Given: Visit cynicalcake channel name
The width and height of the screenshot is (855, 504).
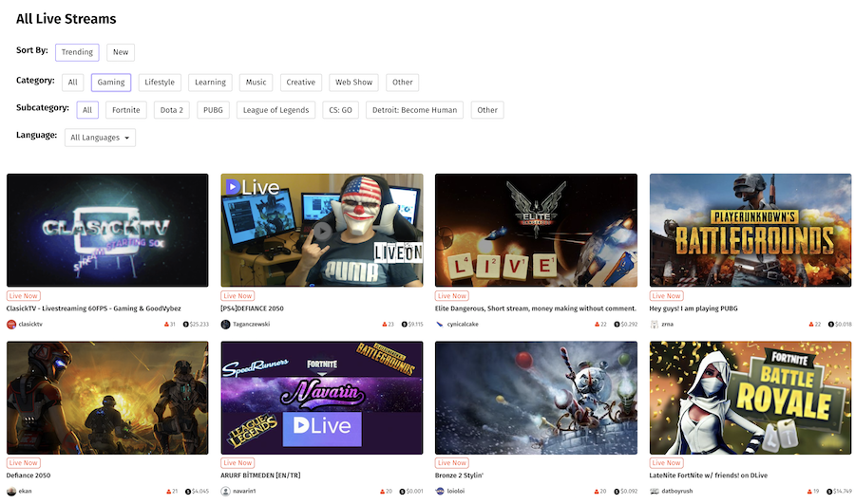Looking at the screenshot, I should [463, 325].
